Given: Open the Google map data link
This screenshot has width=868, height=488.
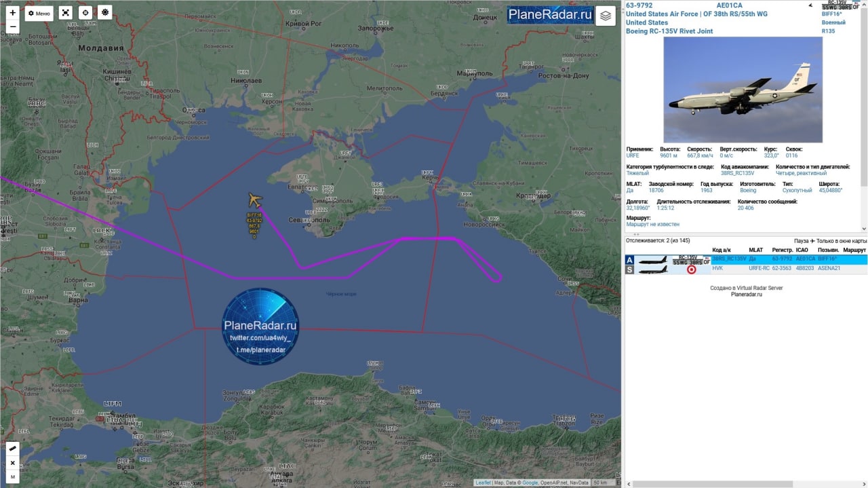Looking at the screenshot, I should pos(530,483).
